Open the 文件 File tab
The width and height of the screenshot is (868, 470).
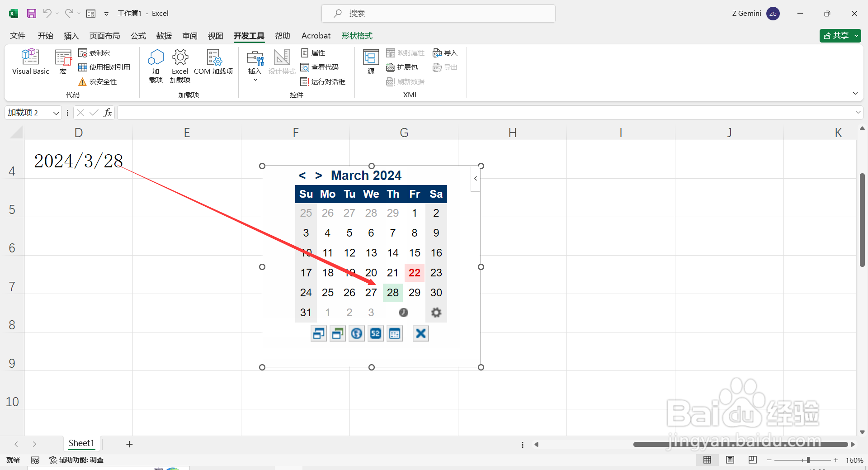(x=18, y=36)
